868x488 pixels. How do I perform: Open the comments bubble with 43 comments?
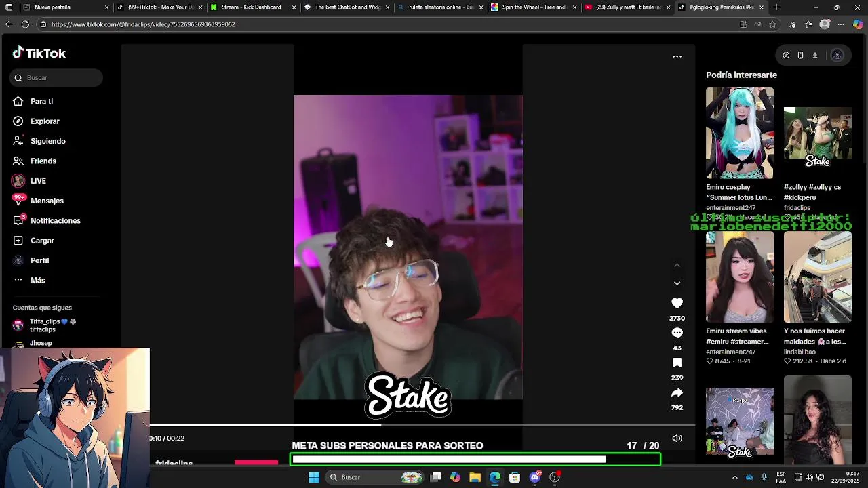677,333
